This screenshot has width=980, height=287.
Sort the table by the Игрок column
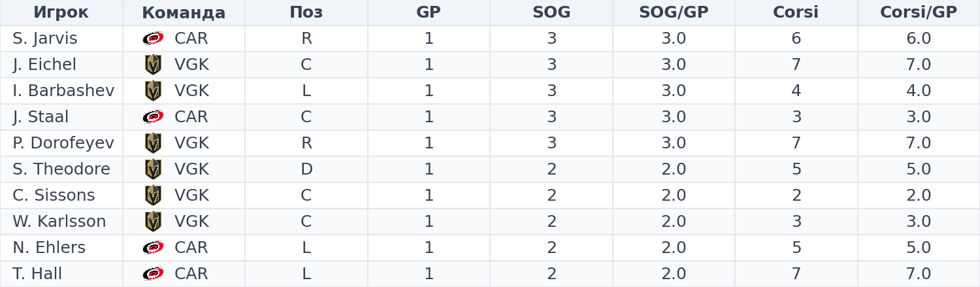61,12
